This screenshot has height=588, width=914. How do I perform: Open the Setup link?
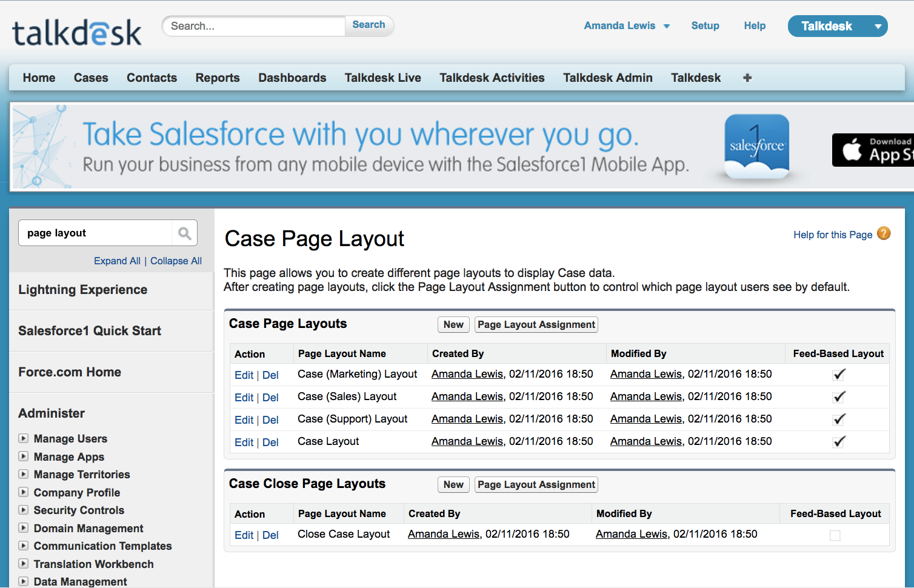(x=706, y=25)
